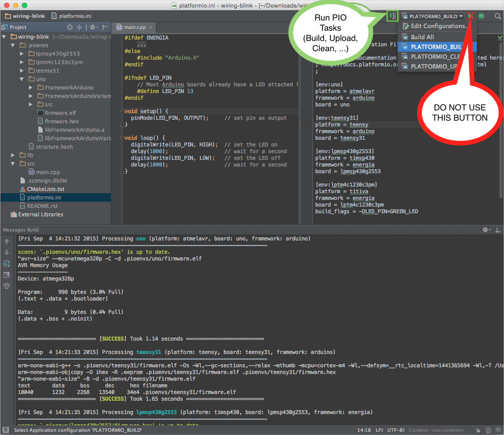Image resolution: width=504 pixels, height=435 pixels.
Task: Toggle soft wraps in Messages panel
Action: (7, 264)
